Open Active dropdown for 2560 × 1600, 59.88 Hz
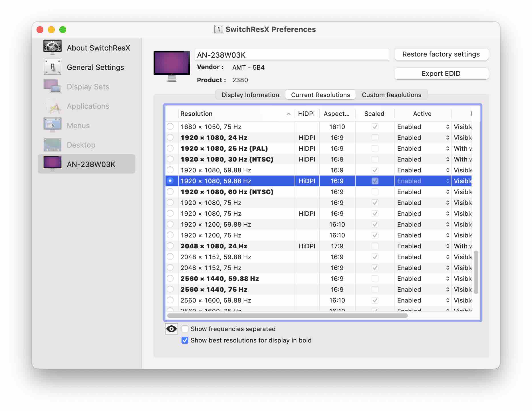 [423, 300]
